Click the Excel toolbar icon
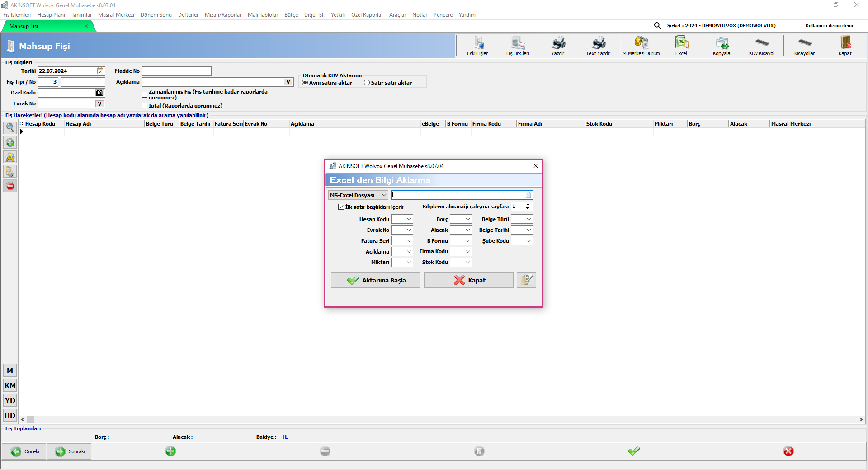868x470 pixels. click(681, 46)
